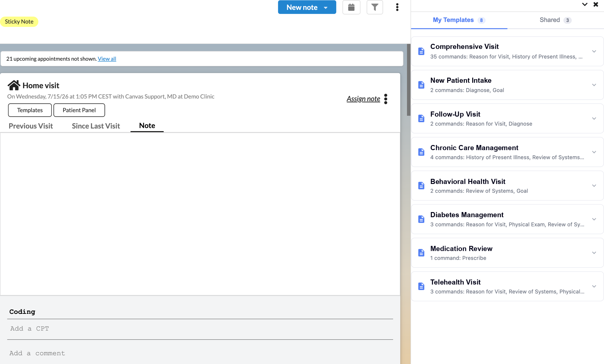Open the calendar icon in top toolbar

point(351,7)
